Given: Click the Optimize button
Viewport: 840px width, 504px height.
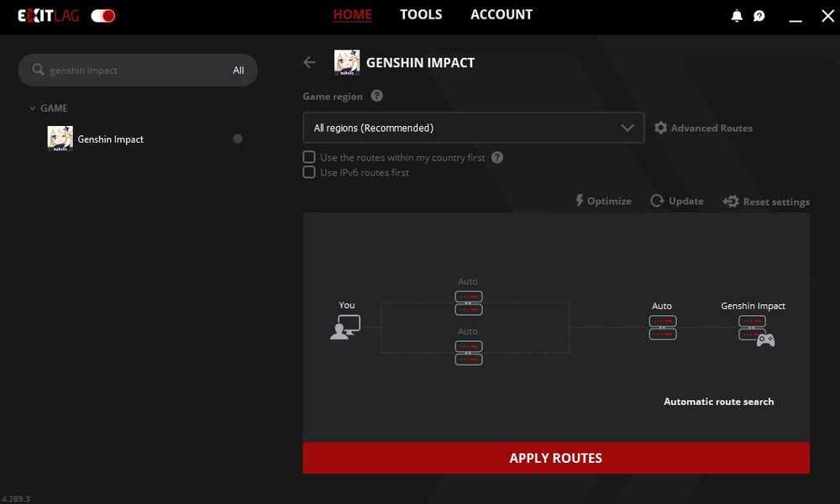Looking at the screenshot, I should [x=603, y=201].
